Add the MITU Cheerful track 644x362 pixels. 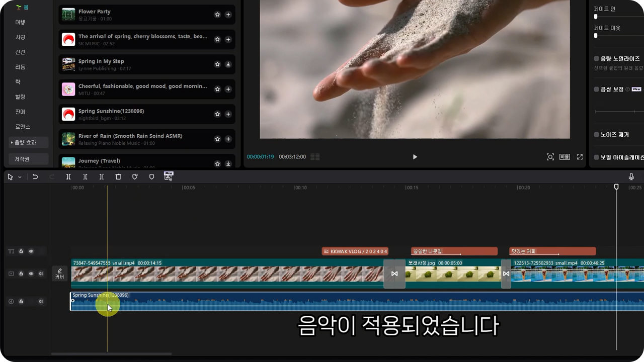click(x=228, y=89)
